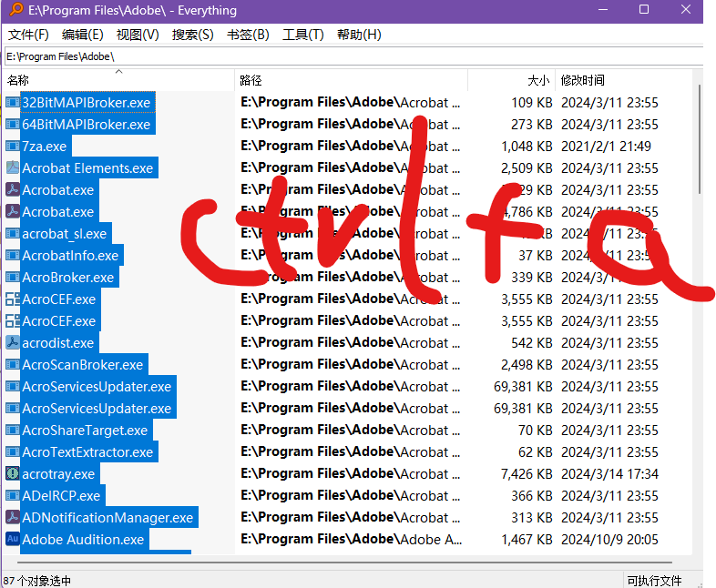The width and height of the screenshot is (716, 588).
Task: Select the file name 32BitMAPIBroker.exe
Action: tap(86, 102)
